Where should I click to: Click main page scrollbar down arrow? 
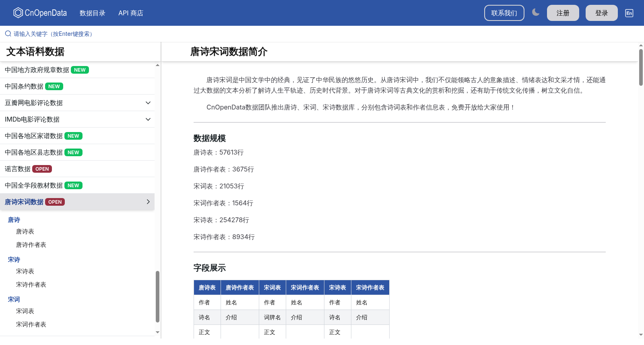(641, 335)
